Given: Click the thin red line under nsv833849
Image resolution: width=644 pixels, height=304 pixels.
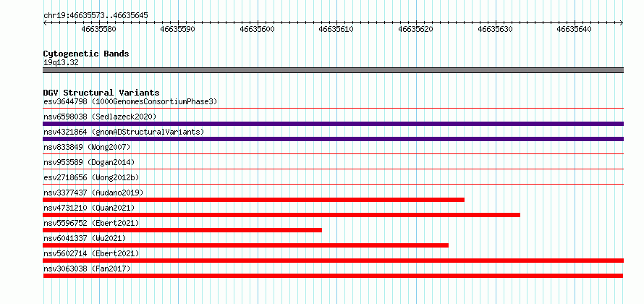Looking at the screenshot, I should tap(333, 154).
